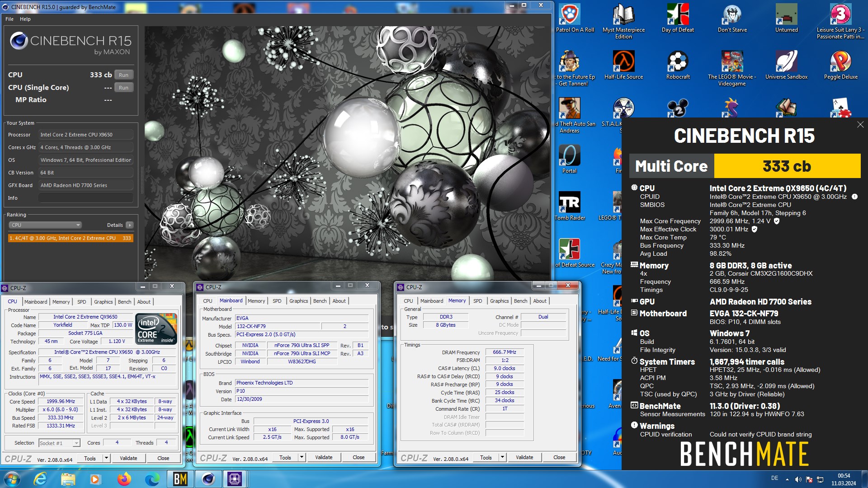
Task: Open the Myst Masterpiece Edition shortcut
Action: coord(623,21)
